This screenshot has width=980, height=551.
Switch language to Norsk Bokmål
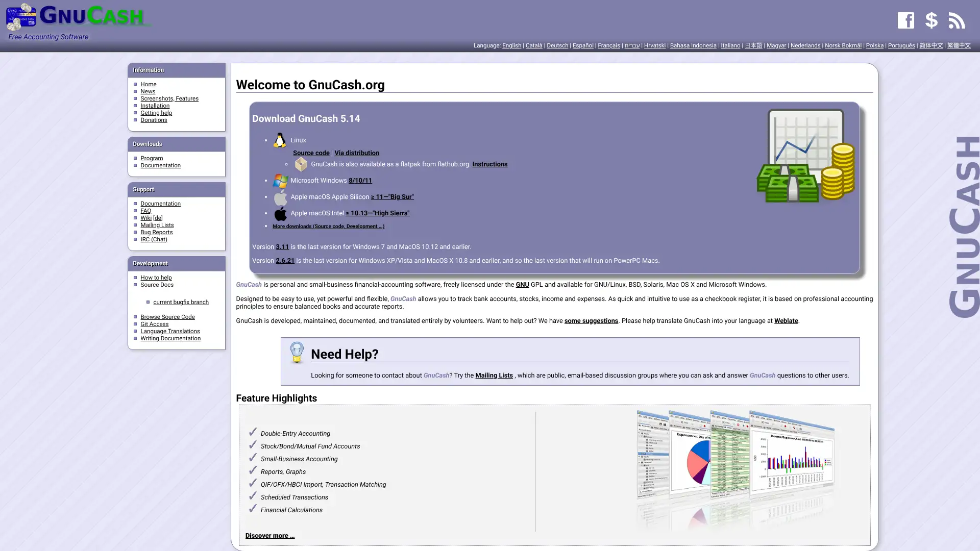[843, 46]
